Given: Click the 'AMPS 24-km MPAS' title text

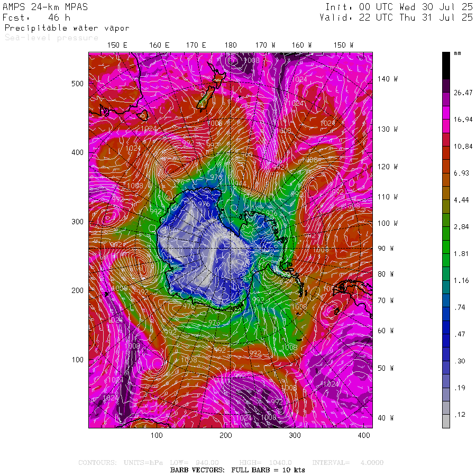Looking at the screenshot, I should 45,7.
